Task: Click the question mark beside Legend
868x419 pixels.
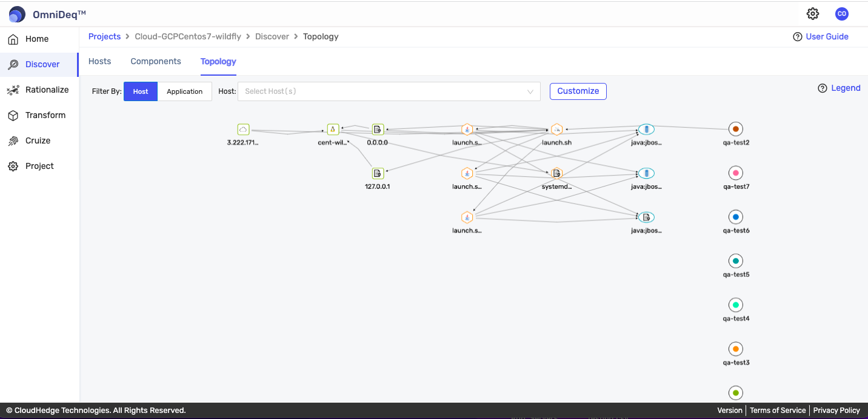Action: (x=823, y=88)
